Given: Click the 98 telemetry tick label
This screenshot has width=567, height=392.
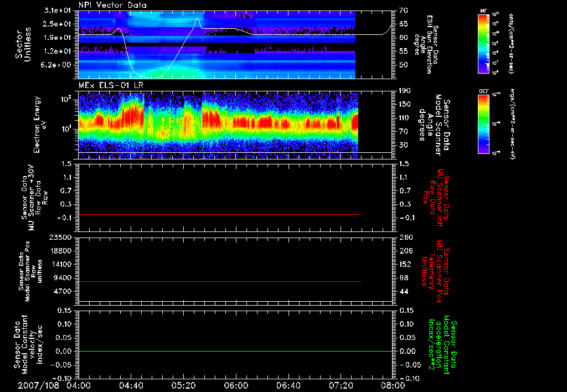Looking at the screenshot, I should (x=404, y=278).
